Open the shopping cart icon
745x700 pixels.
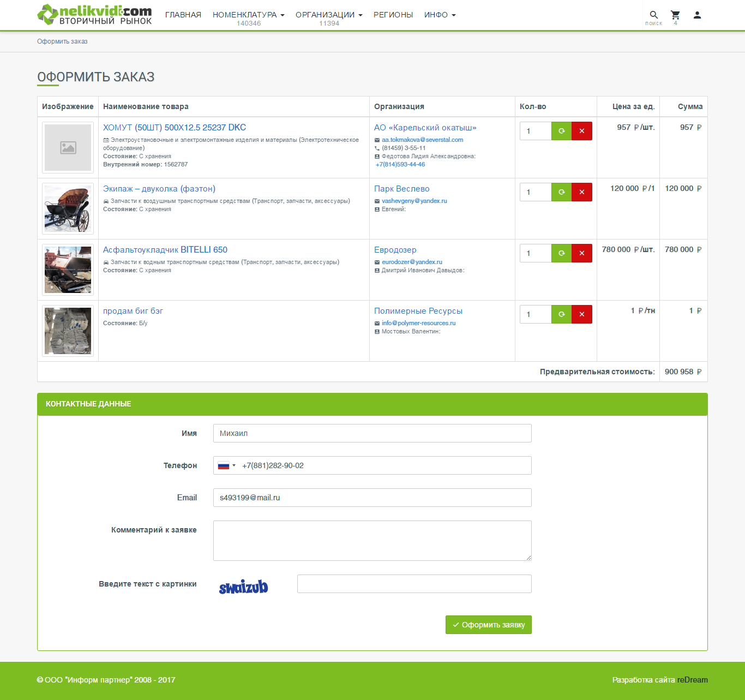click(x=675, y=15)
